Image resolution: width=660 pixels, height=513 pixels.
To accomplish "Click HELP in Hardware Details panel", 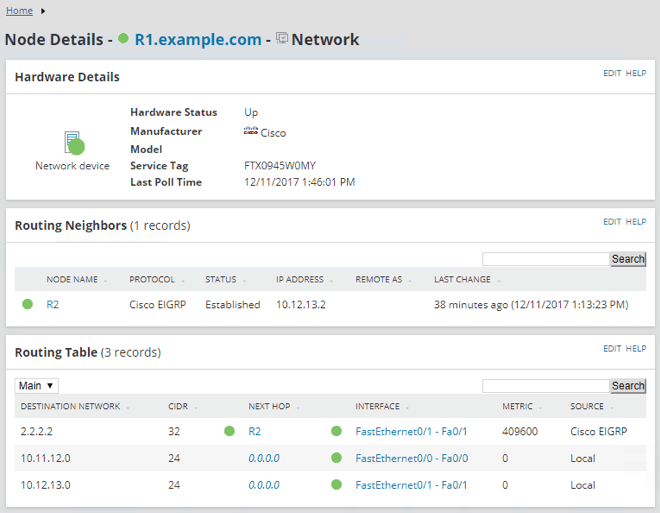I will (636, 73).
